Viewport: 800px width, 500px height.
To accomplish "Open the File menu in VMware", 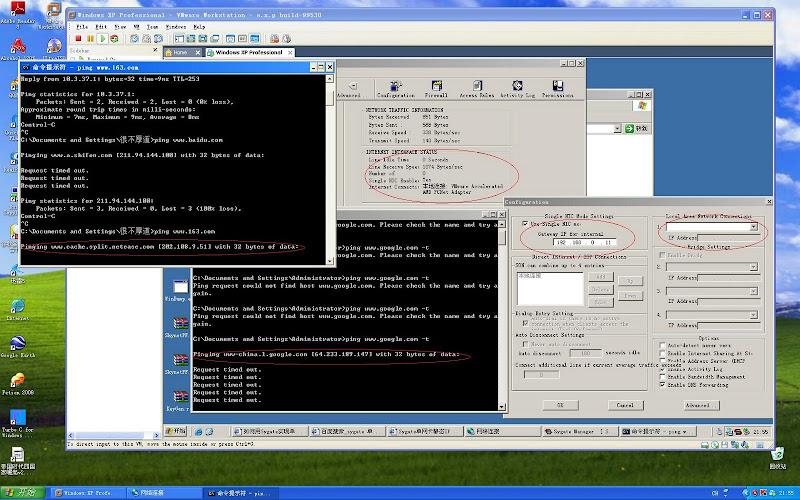I will tap(82, 27).
